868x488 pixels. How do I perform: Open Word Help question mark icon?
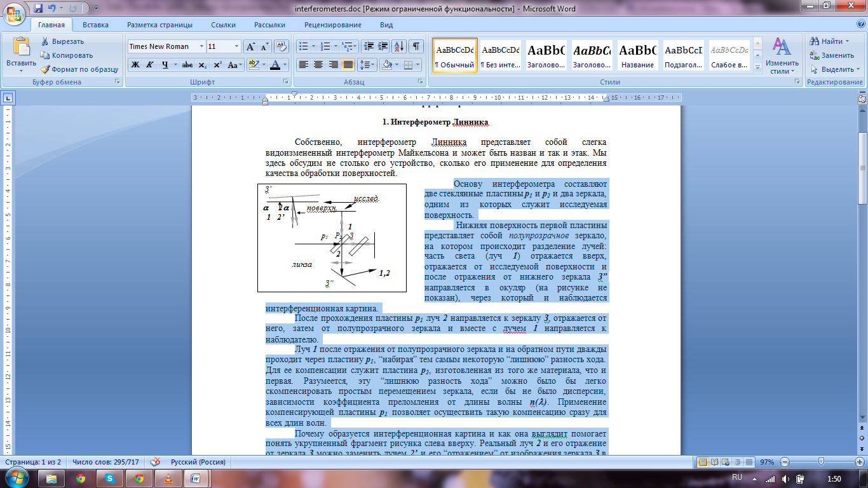point(860,24)
